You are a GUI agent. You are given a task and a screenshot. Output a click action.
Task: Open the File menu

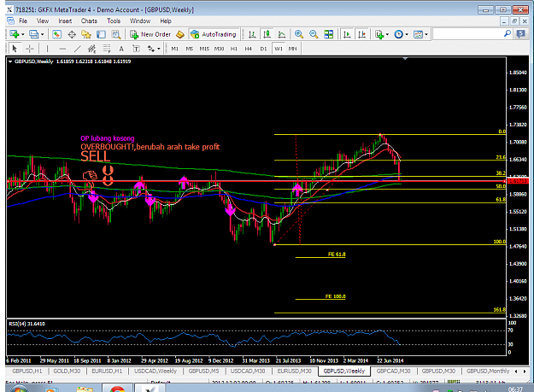[23, 20]
